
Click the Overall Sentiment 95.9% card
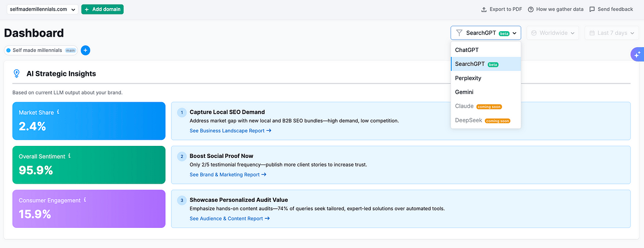tap(89, 165)
